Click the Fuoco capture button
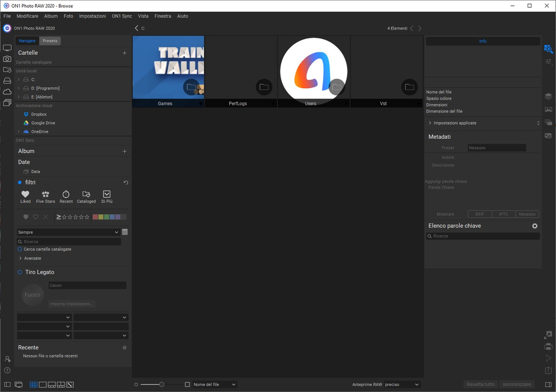Screen dimensions: 556x392 click(x=32, y=294)
